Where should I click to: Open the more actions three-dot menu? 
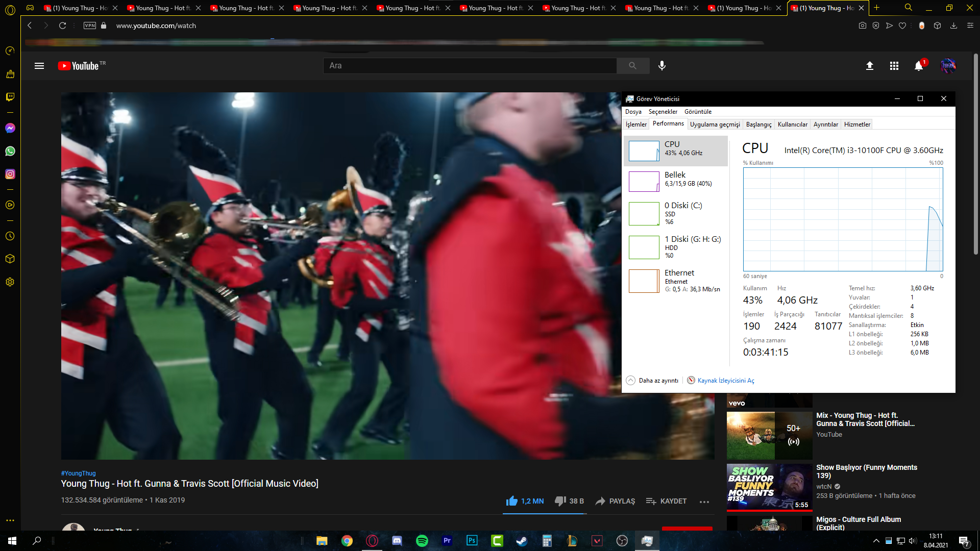pos(704,502)
